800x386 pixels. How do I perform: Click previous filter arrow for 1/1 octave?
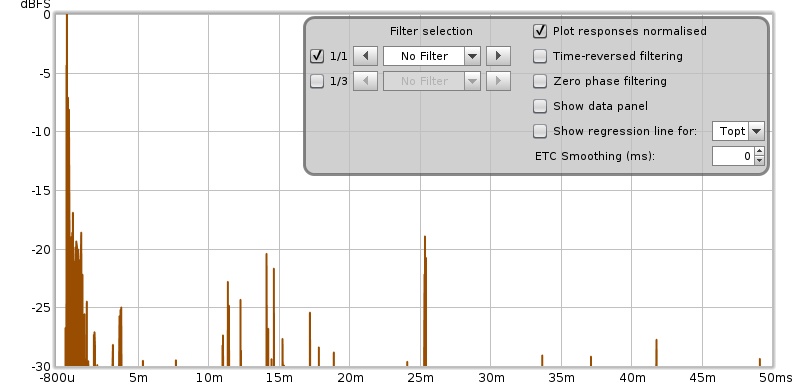(x=365, y=56)
